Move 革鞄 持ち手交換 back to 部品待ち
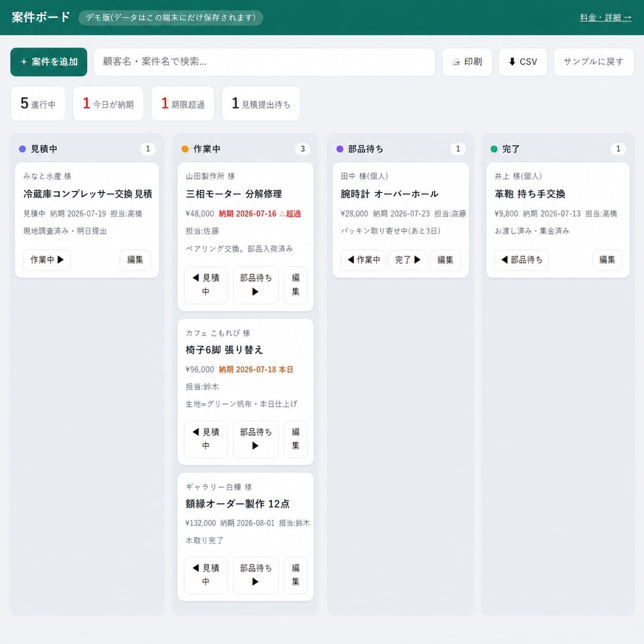 (522, 260)
